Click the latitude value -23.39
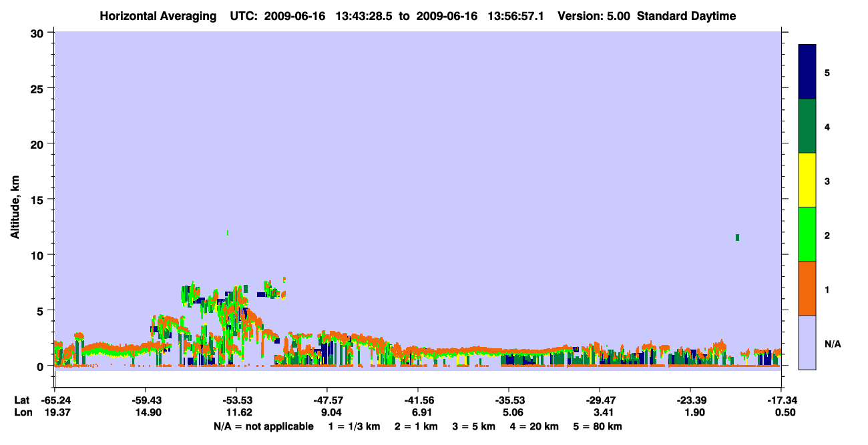Image resolution: width=868 pixels, height=445 pixels. (690, 400)
